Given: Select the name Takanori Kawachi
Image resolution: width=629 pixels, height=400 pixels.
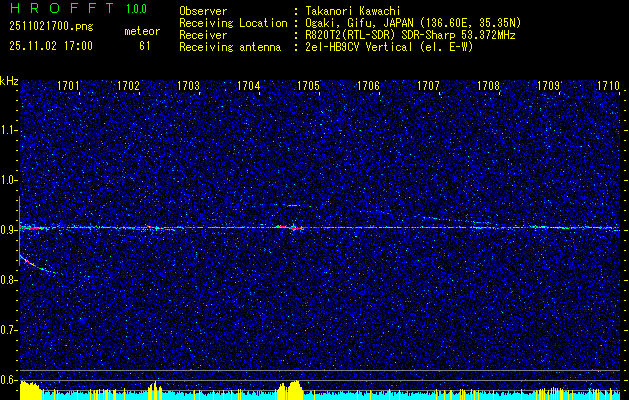Looking at the screenshot, I should coord(353,11).
